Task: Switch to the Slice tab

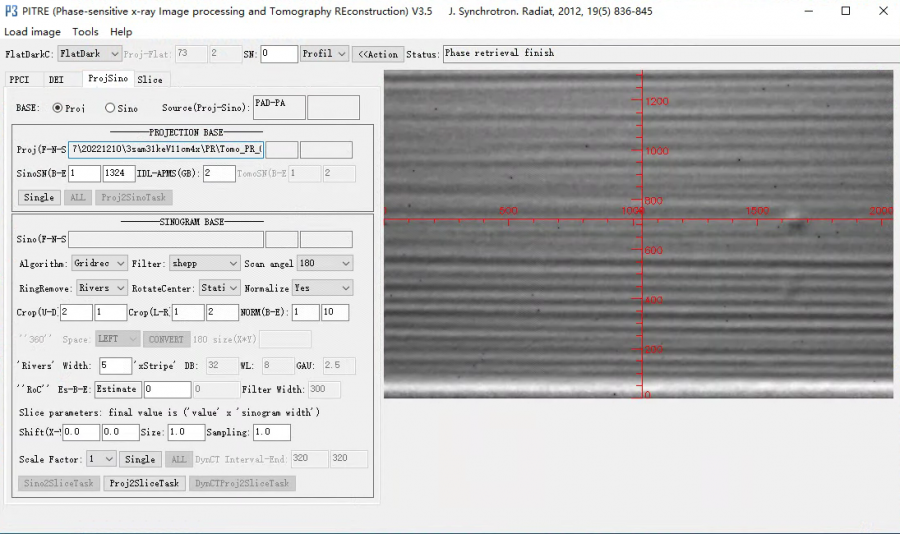Action: coord(150,79)
